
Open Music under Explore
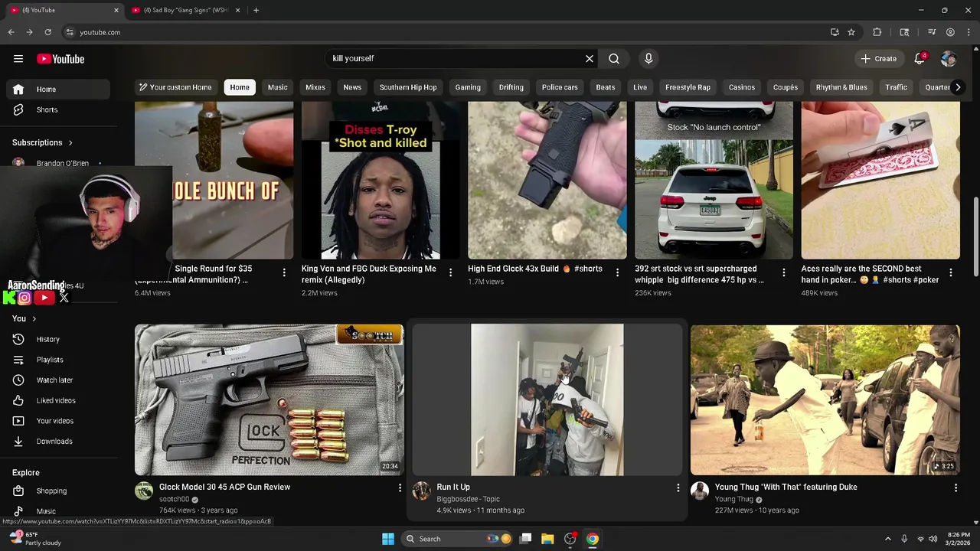[x=58, y=511]
